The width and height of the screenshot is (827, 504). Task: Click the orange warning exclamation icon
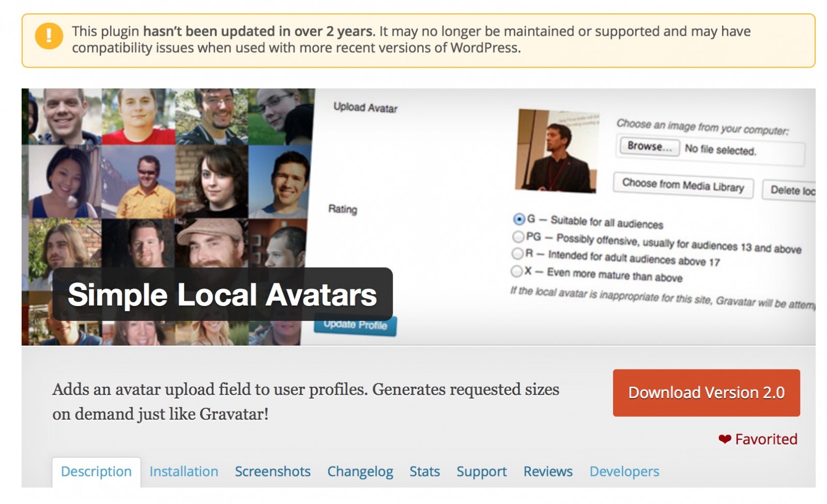point(49,36)
